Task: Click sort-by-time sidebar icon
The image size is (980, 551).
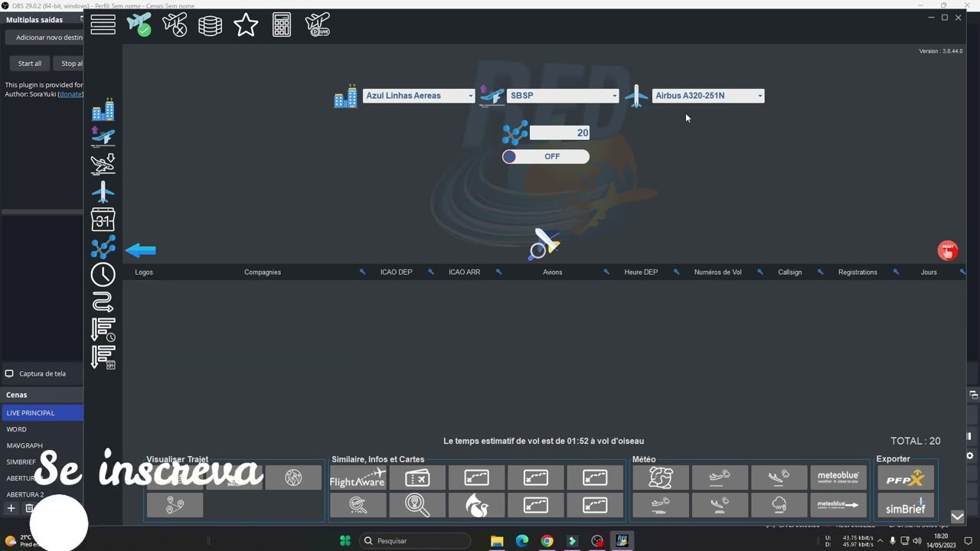Action: click(x=103, y=330)
